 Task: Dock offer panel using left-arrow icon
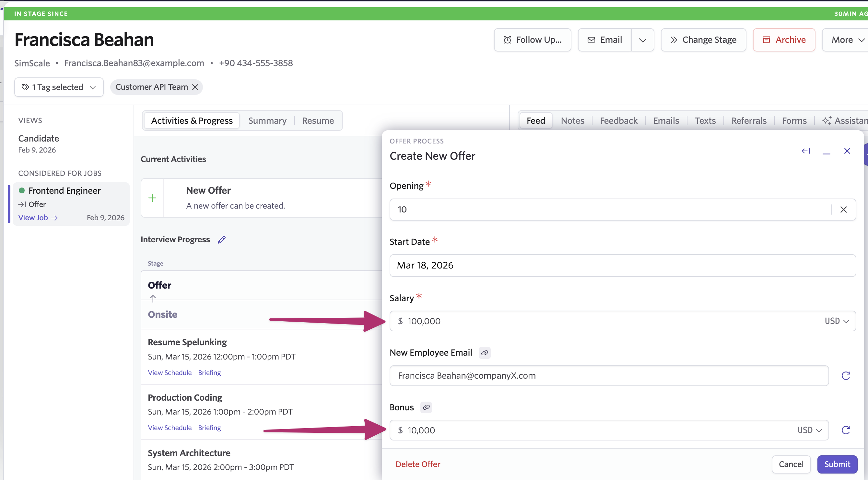806,151
